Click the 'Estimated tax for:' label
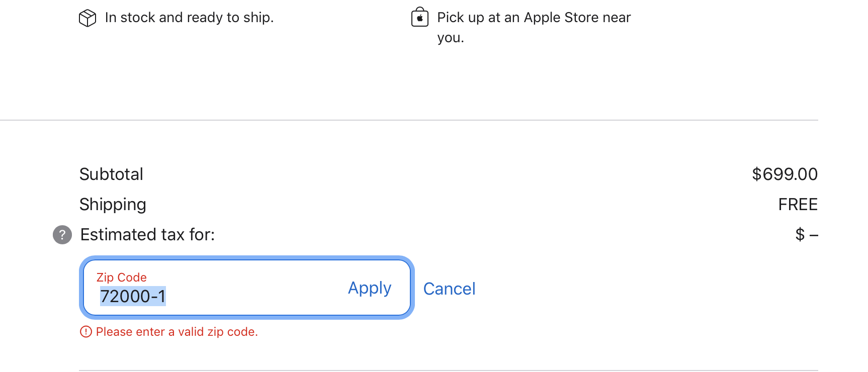 pyautogui.click(x=147, y=235)
